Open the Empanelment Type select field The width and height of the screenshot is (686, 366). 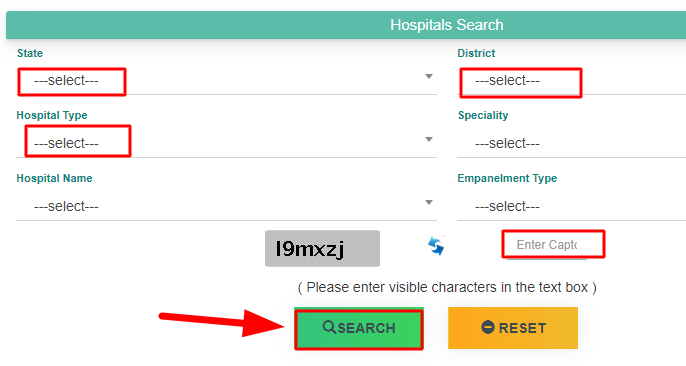571,206
